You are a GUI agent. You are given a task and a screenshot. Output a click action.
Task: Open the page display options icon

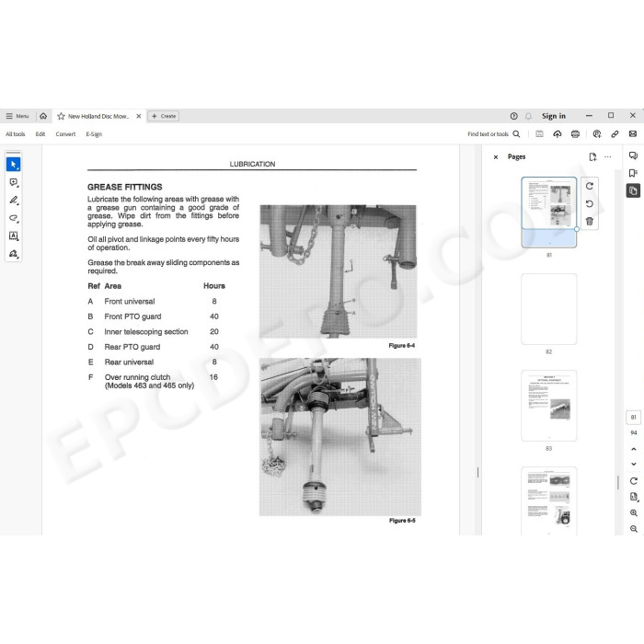633,497
